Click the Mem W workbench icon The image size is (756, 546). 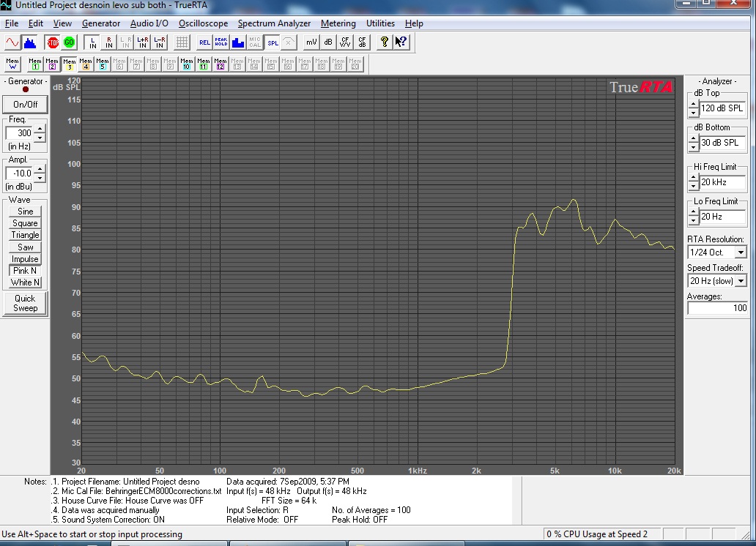coord(12,64)
